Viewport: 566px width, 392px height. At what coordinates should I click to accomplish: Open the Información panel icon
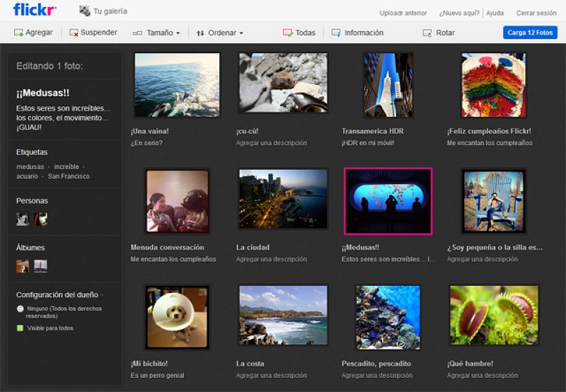tap(336, 33)
